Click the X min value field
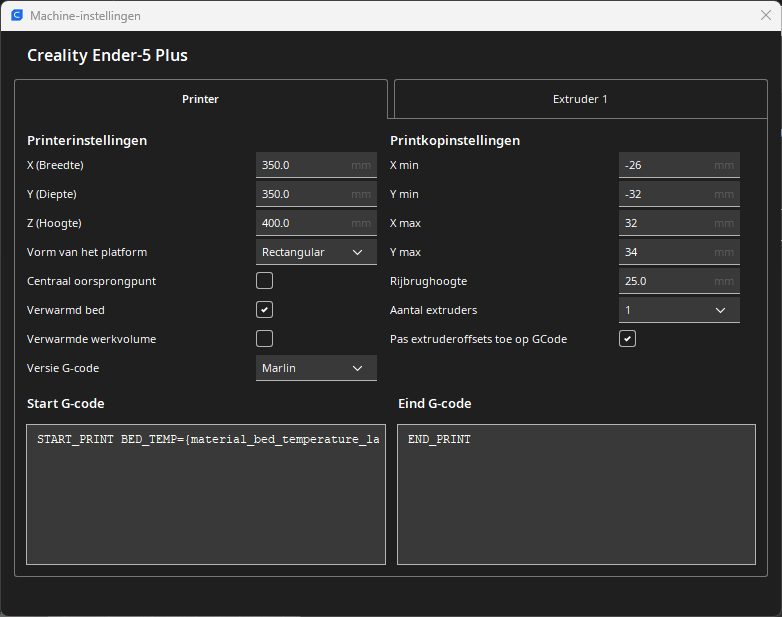 pyautogui.click(x=679, y=165)
